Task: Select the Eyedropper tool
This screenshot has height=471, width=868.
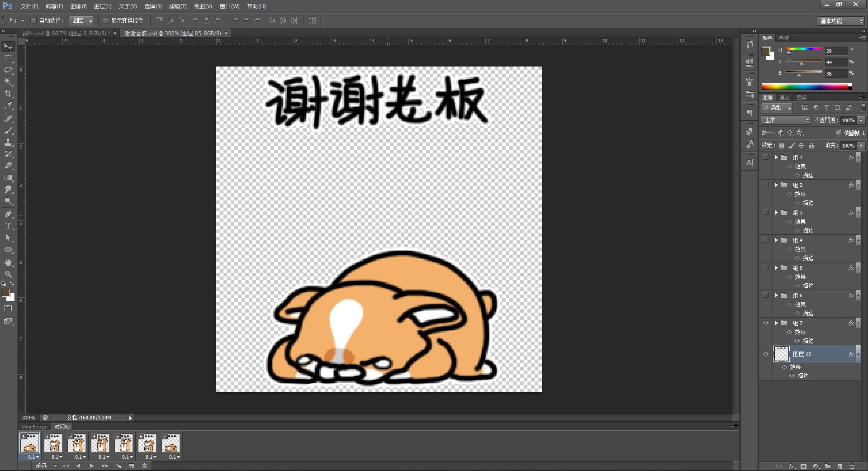Action: (x=8, y=106)
